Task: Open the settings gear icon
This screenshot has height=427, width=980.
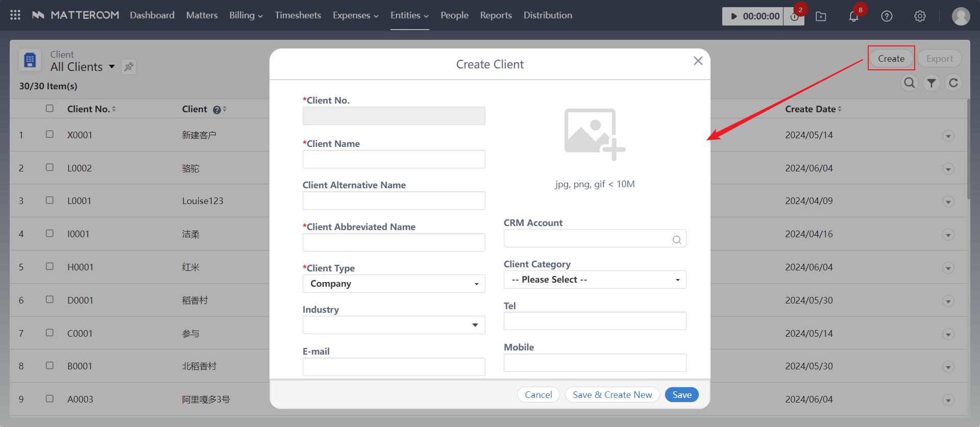Action: pyautogui.click(x=920, y=16)
